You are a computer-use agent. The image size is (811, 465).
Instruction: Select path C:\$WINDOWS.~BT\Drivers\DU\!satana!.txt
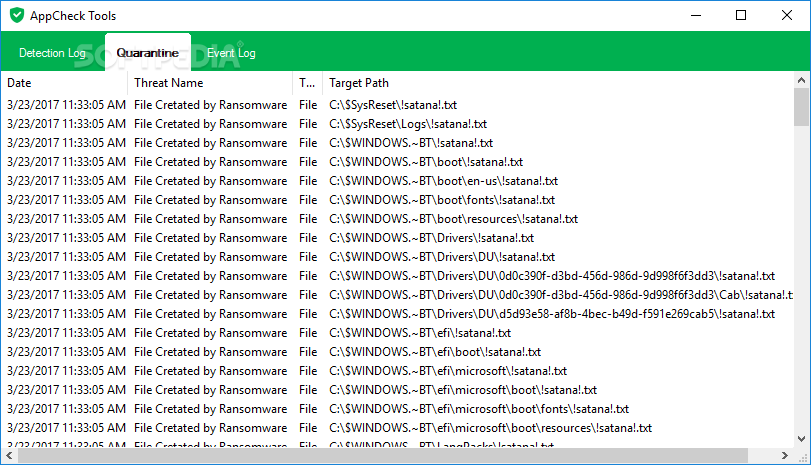[x=442, y=257]
